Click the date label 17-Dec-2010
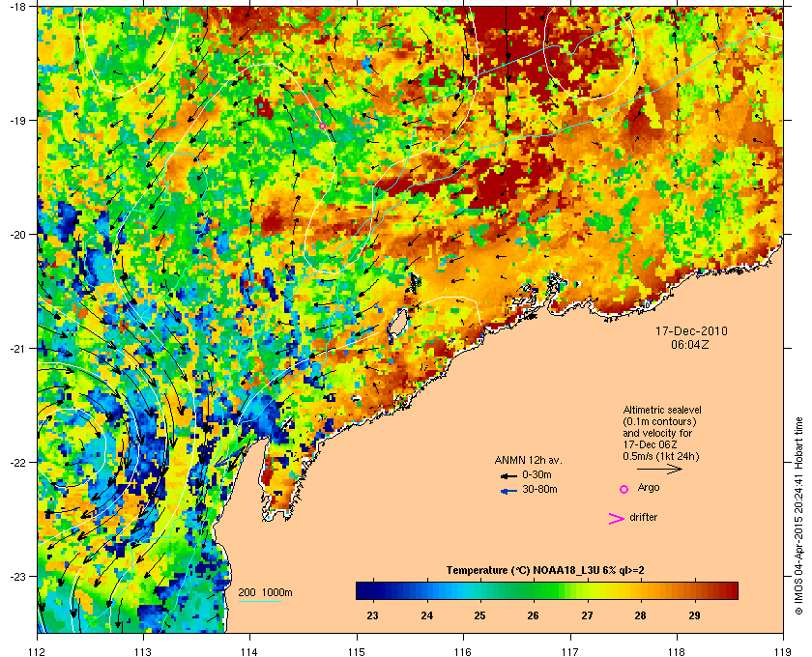This screenshot has height=657, width=812. click(691, 331)
